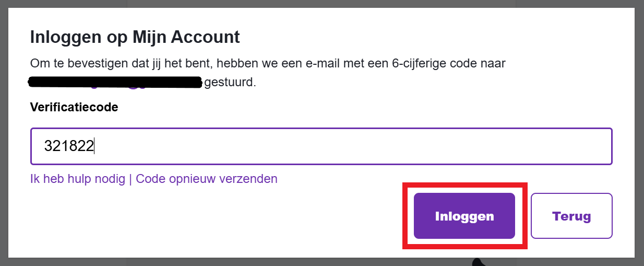Click empty right side of code field

point(470,146)
